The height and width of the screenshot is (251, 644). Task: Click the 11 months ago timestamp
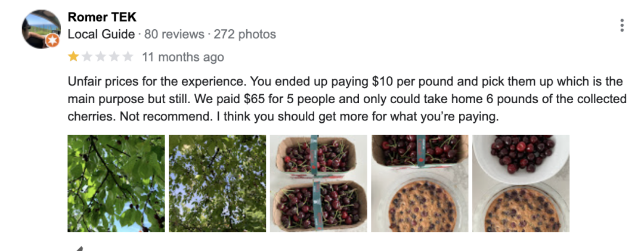click(x=182, y=57)
